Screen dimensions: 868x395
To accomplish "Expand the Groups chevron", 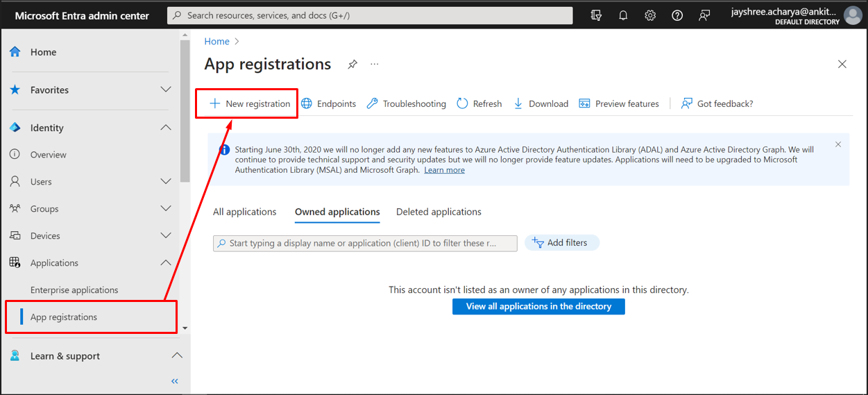I will click(x=166, y=208).
